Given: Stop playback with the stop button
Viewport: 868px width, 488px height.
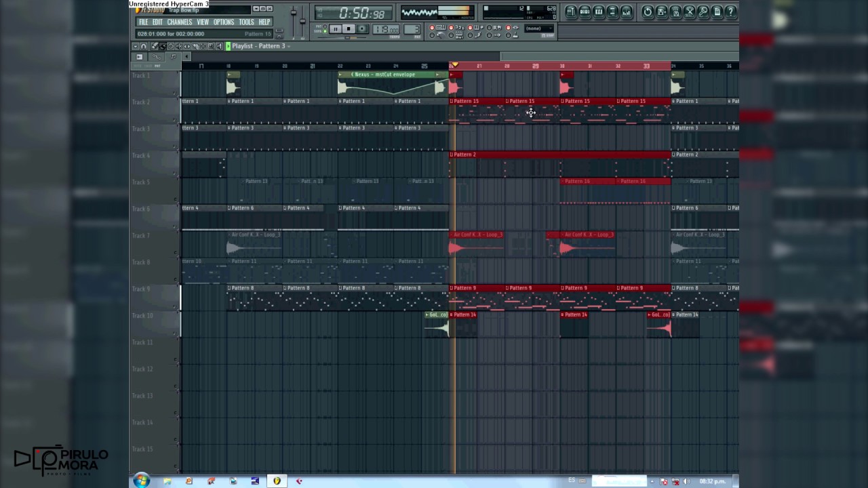Looking at the screenshot, I should (x=349, y=29).
